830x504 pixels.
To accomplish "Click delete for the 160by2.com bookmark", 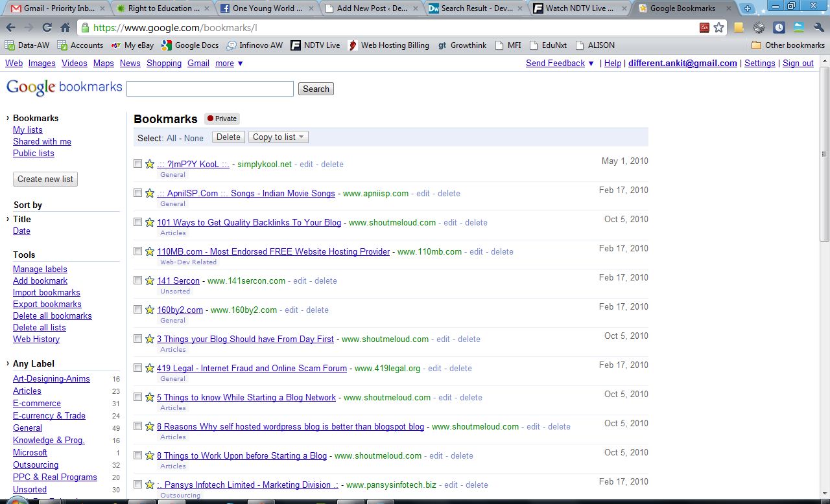I will 317,310.
